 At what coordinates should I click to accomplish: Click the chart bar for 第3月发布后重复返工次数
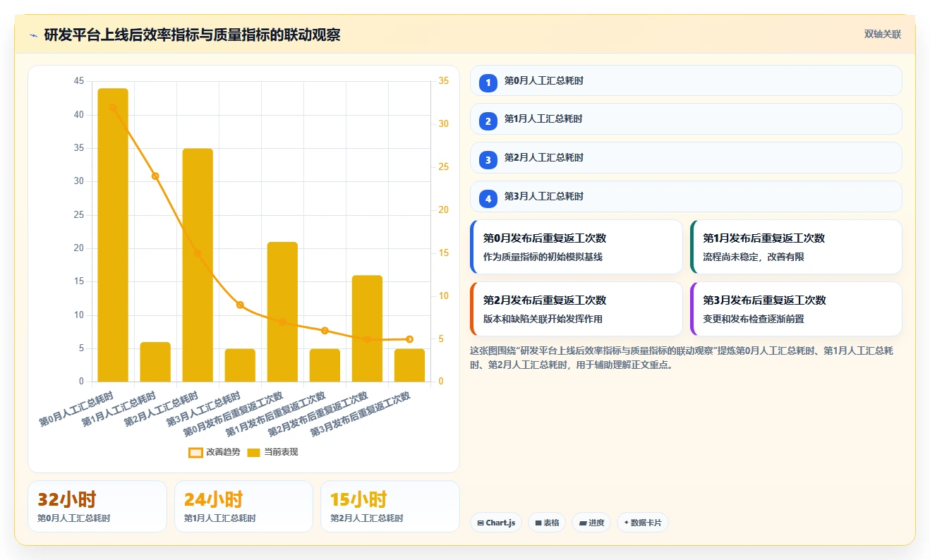click(x=409, y=365)
